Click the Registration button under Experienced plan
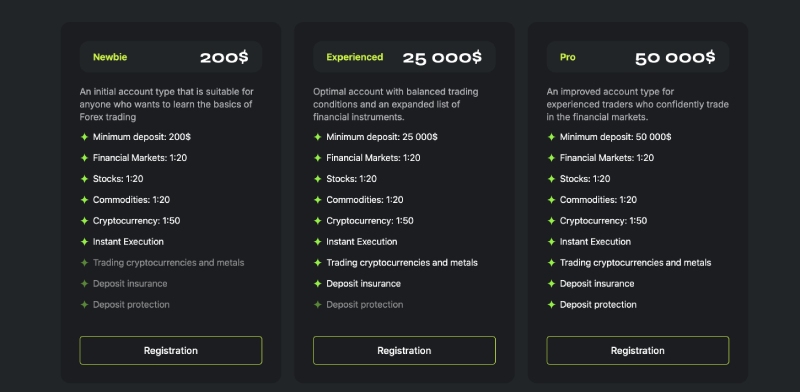This screenshot has width=800, height=392. coord(404,351)
